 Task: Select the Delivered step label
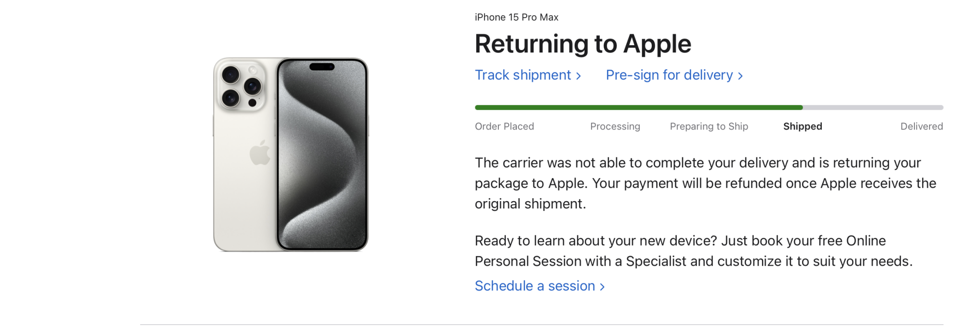coord(922,127)
